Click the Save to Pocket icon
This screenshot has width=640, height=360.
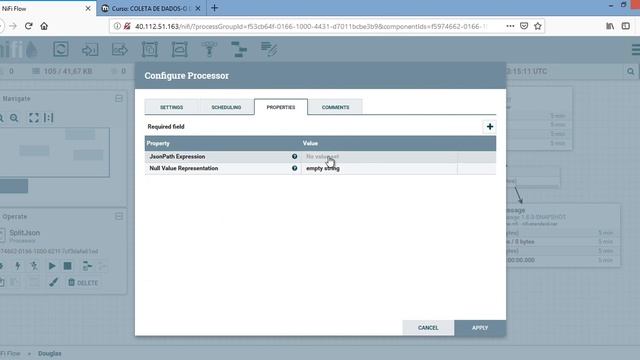(524, 26)
